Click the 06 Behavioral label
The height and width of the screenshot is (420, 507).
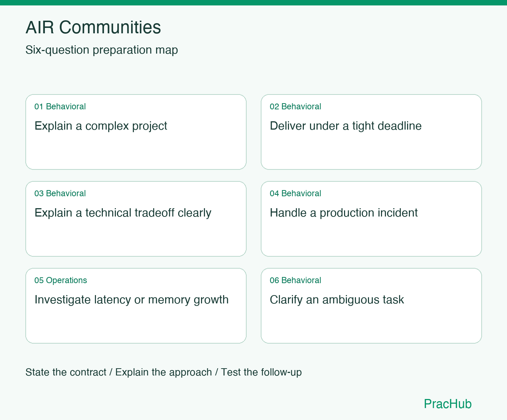pos(296,280)
